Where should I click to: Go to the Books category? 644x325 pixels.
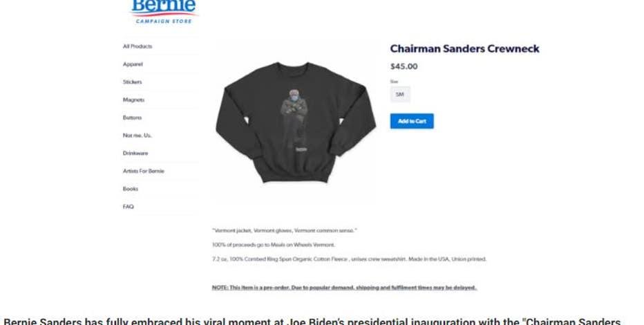[130, 189]
